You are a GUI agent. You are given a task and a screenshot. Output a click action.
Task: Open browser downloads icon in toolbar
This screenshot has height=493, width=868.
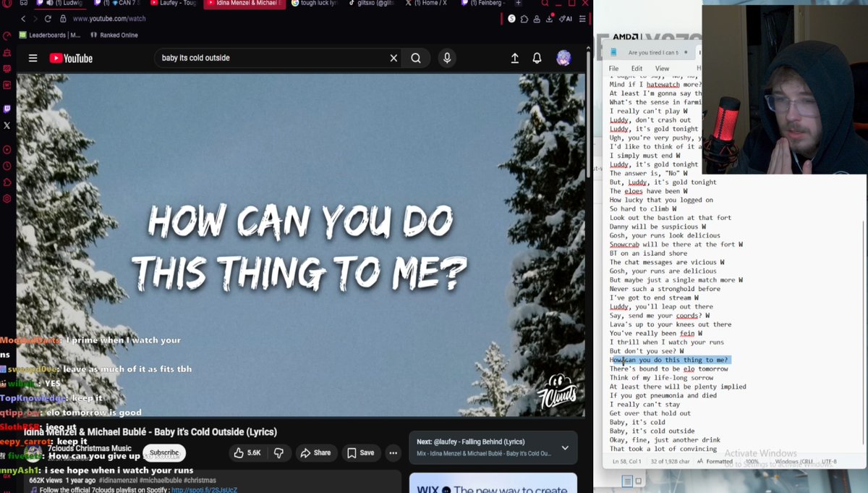click(x=550, y=19)
